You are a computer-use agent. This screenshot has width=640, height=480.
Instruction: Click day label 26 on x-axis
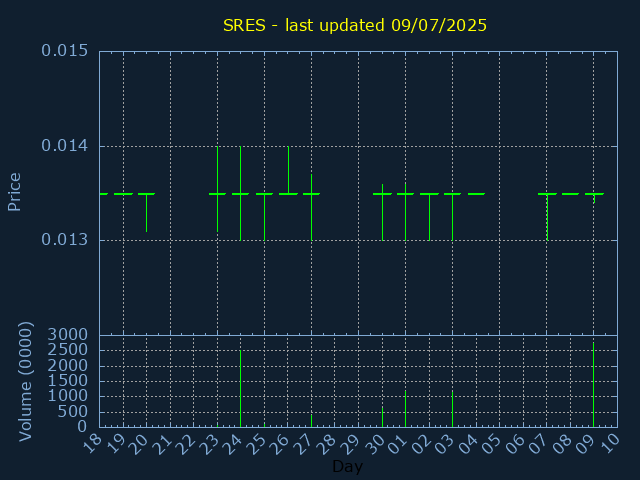click(x=280, y=444)
